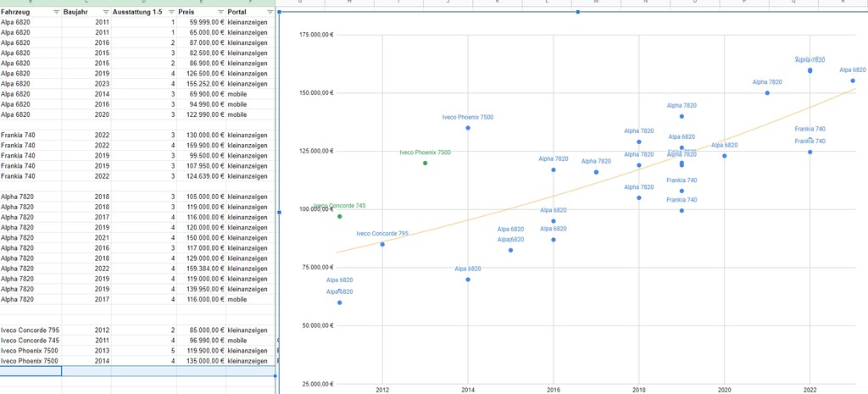Open the Preis column filter dropdown

[x=220, y=12]
